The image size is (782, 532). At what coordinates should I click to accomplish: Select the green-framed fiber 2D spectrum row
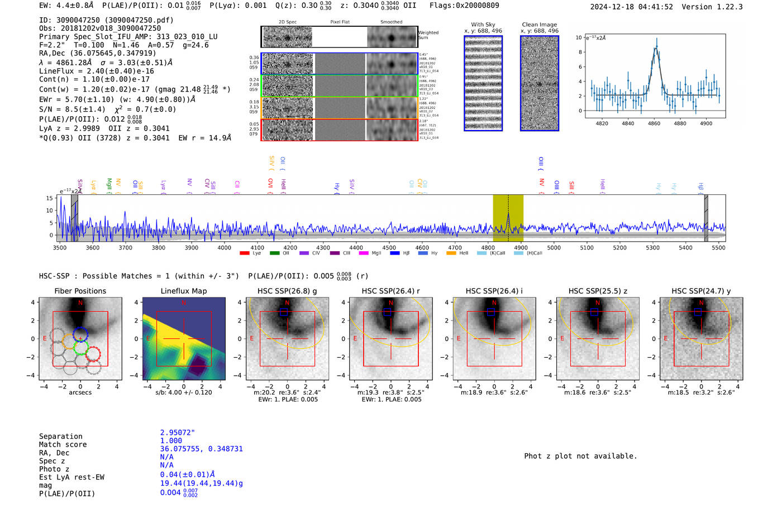pyautogui.click(x=339, y=85)
